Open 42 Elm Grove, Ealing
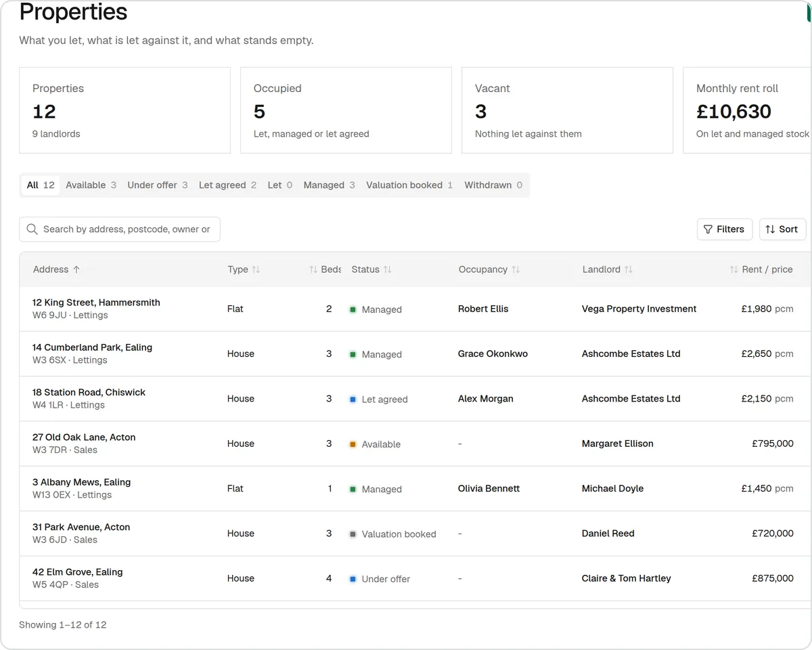812x650 pixels. (x=78, y=572)
